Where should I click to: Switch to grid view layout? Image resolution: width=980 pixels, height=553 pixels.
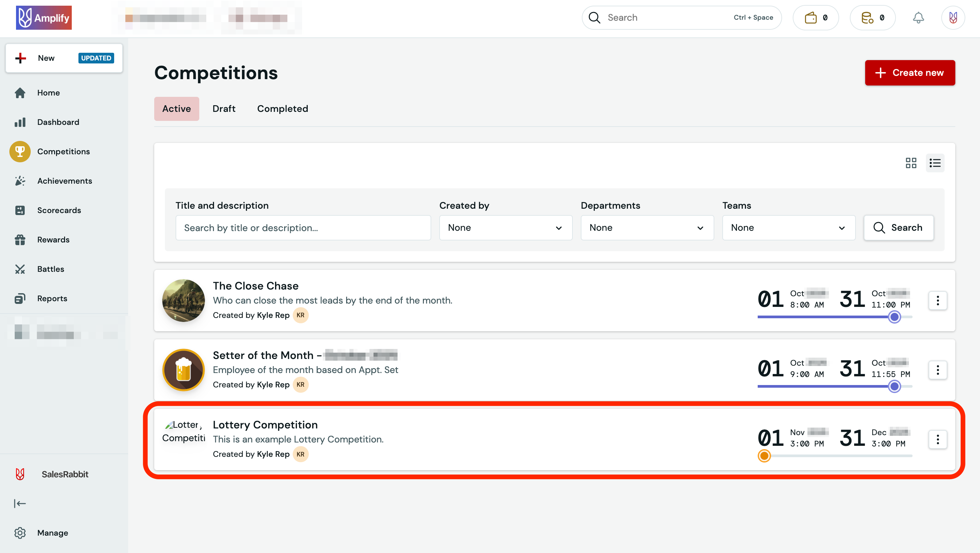coord(911,163)
